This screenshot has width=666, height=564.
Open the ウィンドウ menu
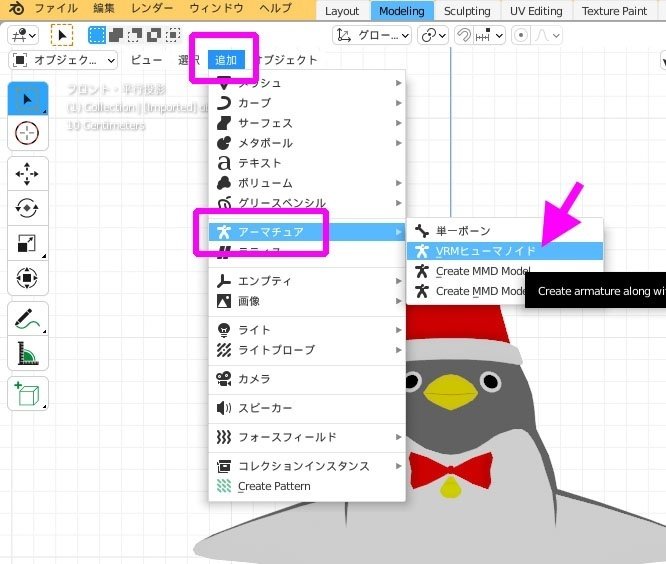click(x=216, y=8)
